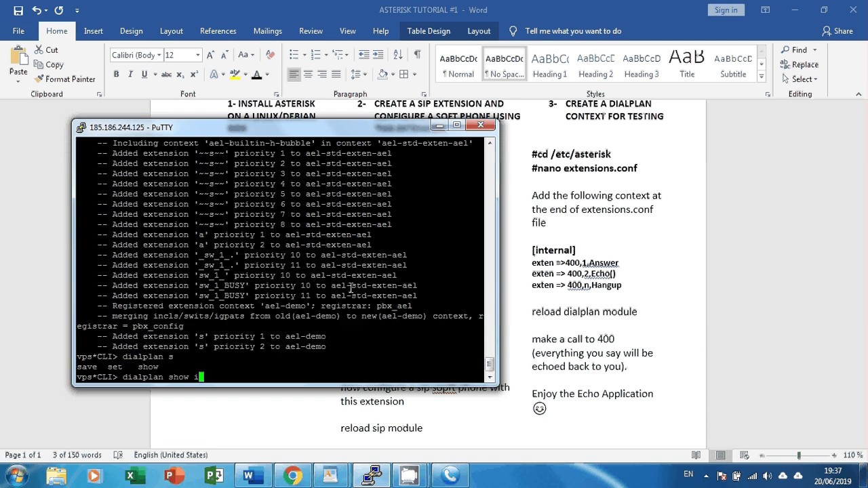
Task: Decrease paragraph indent
Action: point(364,55)
